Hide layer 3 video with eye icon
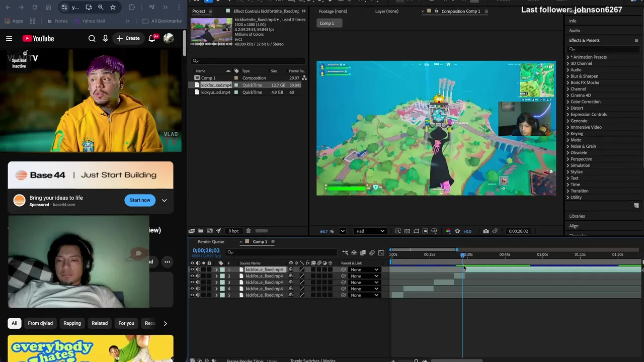Viewport: 644px width, 362px height. pyautogui.click(x=192, y=282)
